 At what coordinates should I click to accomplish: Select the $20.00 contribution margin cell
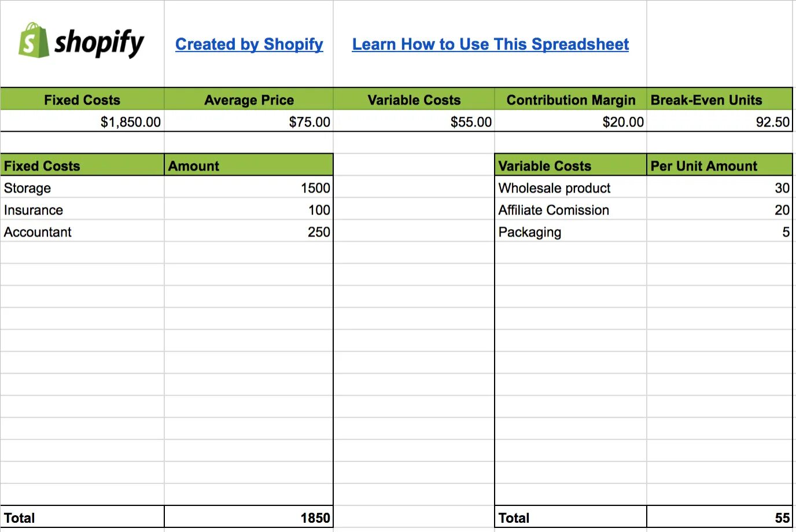tap(570, 121)
